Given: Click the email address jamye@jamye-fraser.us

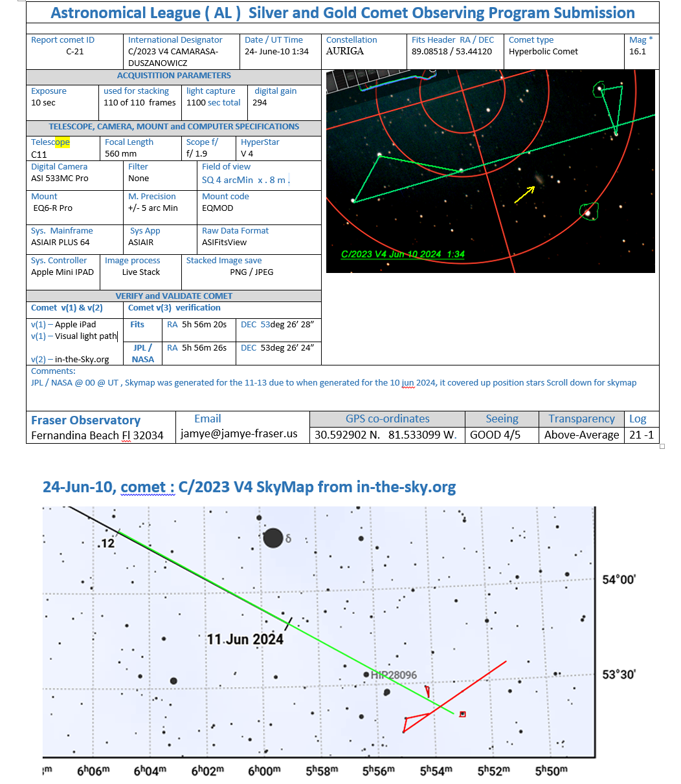Looking at the screenshot, I should [x=239, y=433].
